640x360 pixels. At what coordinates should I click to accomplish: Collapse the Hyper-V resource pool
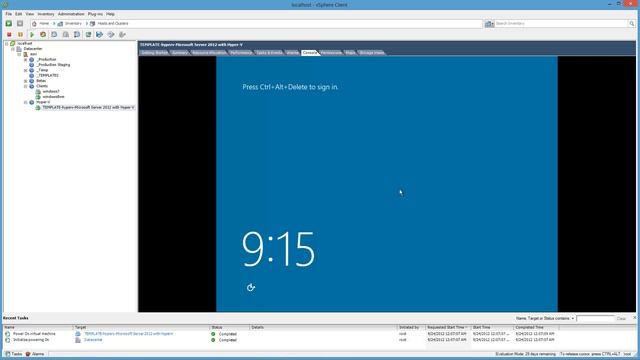click(x=26, y=102)
